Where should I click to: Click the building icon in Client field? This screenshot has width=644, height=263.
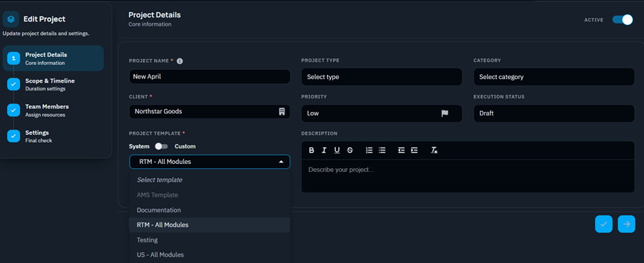tap(282, 111)
